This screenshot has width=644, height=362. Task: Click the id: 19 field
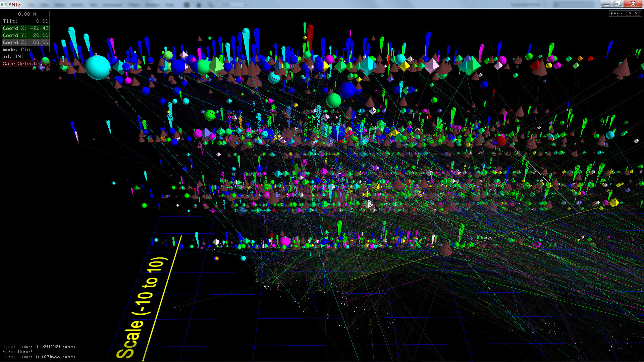[12, 56]
